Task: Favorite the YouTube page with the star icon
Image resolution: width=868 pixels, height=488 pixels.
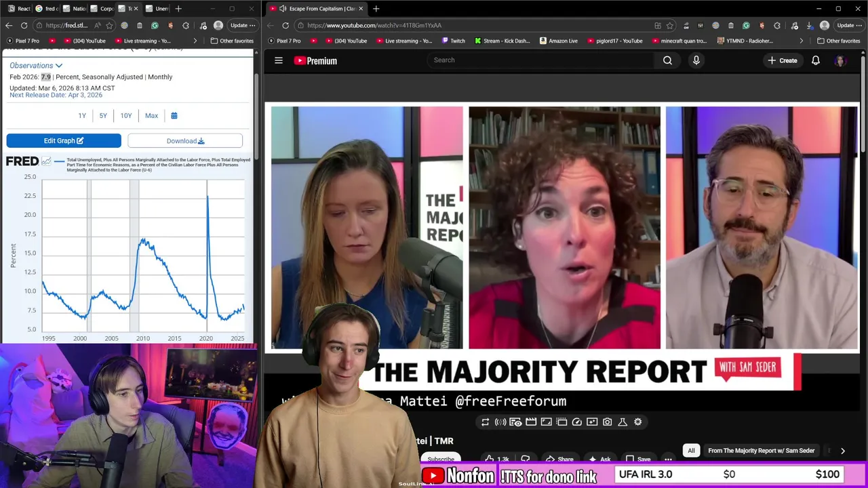Action: [669, 26]
